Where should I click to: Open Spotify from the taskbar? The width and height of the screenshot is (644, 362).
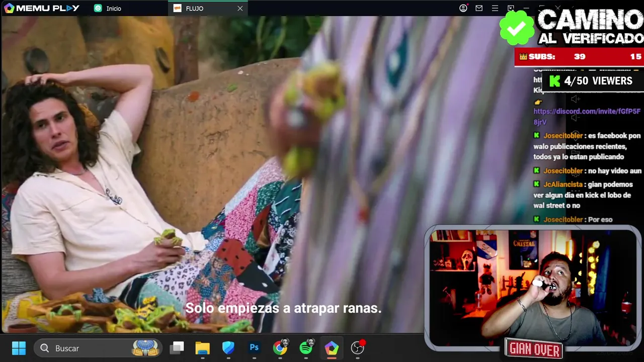click(x=306, y=348)
